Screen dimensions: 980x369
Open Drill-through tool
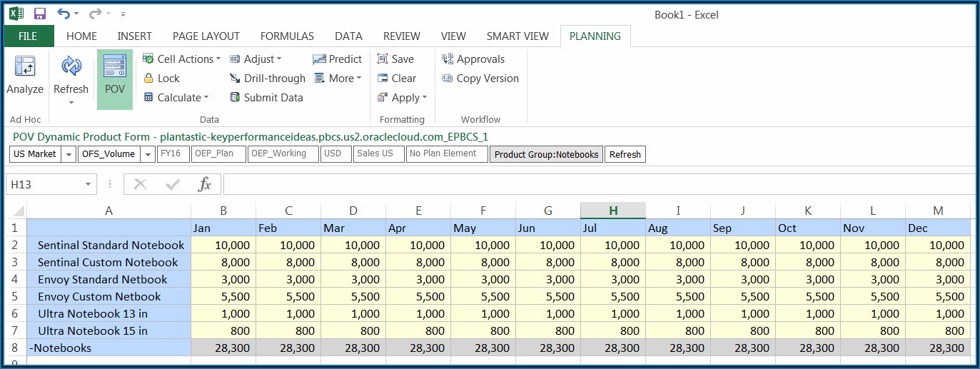click(268, 79)
